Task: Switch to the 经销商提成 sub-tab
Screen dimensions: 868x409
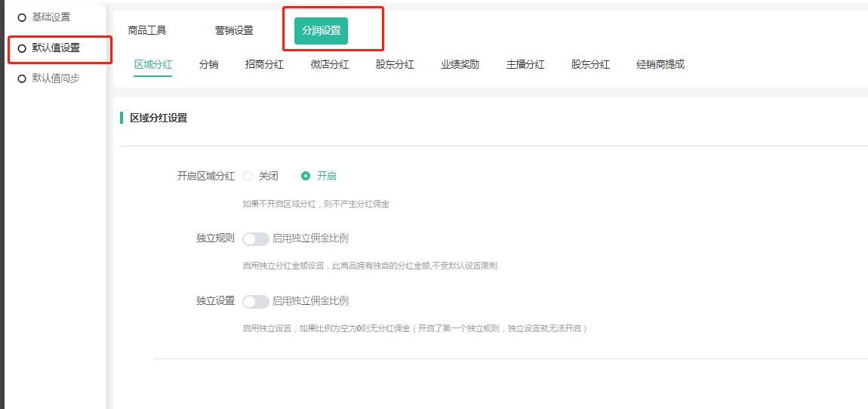Action: (660, 65)
